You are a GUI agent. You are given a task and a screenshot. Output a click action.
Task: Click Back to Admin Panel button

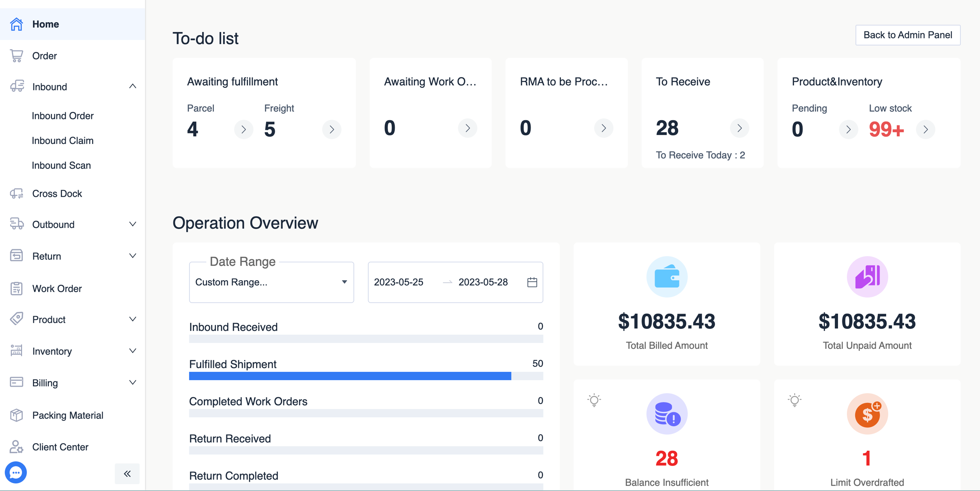[x=908, y=35]
